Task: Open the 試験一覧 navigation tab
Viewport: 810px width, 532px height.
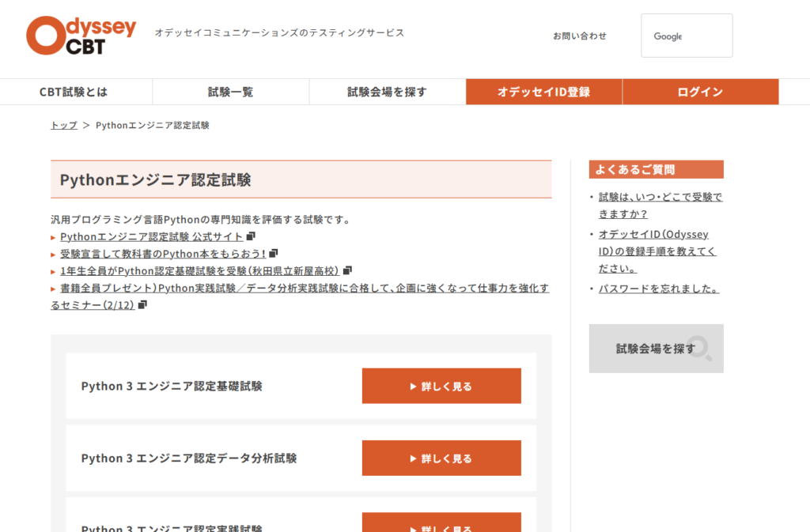Action: click(x=230, y=92)
